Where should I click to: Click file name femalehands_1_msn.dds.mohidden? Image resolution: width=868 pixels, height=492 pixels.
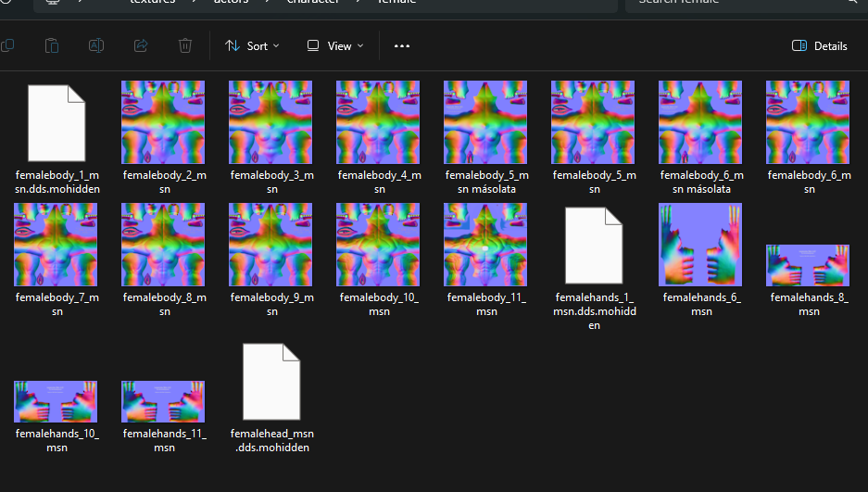594,311
